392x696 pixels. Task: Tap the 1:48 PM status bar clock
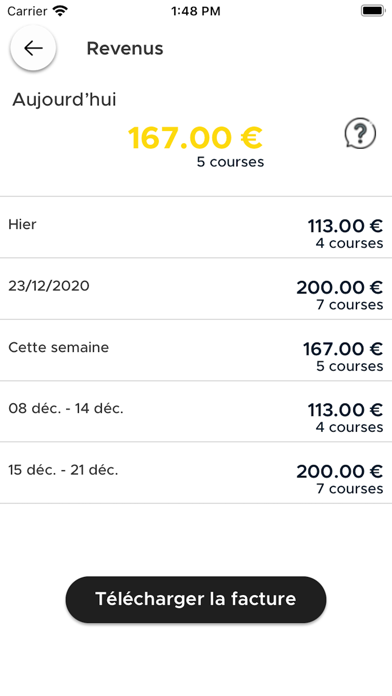coord(196,11)
